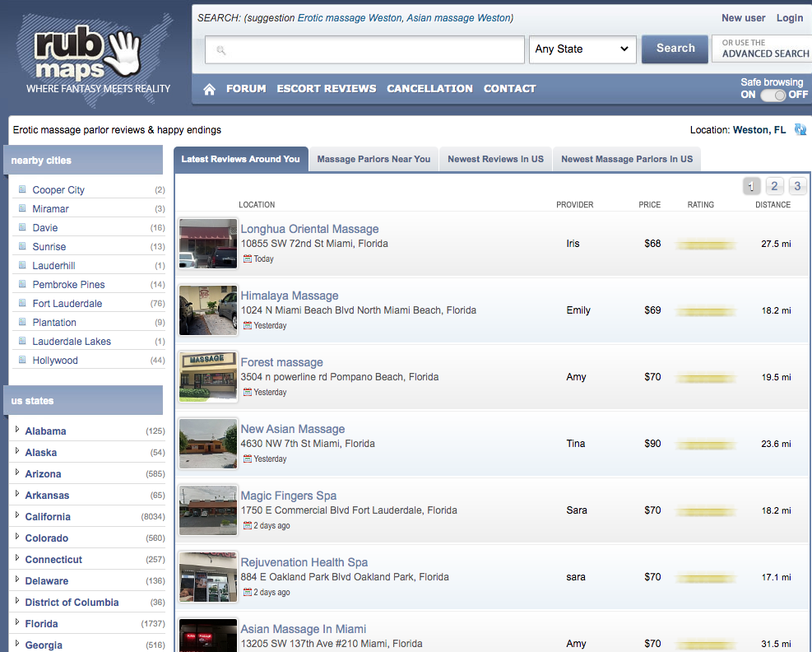812x652 pixels.
Task: Select District of Columbia in states list
Action: (72, 603)
